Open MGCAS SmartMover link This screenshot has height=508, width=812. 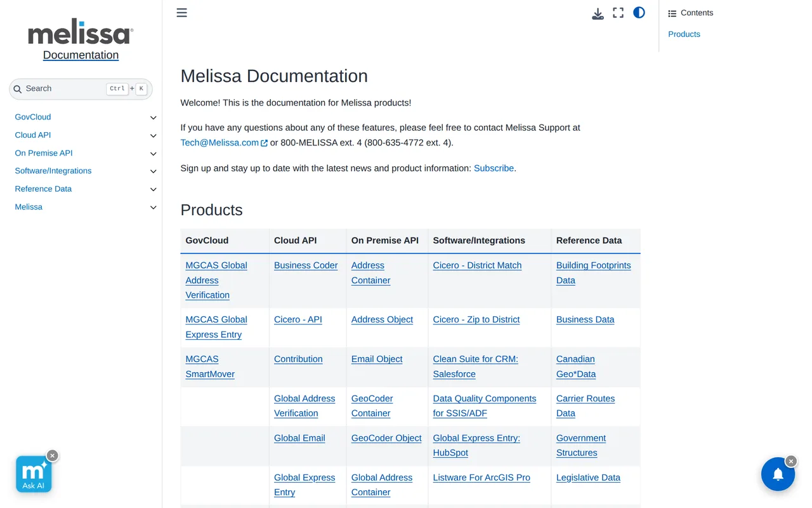point(210,366)
